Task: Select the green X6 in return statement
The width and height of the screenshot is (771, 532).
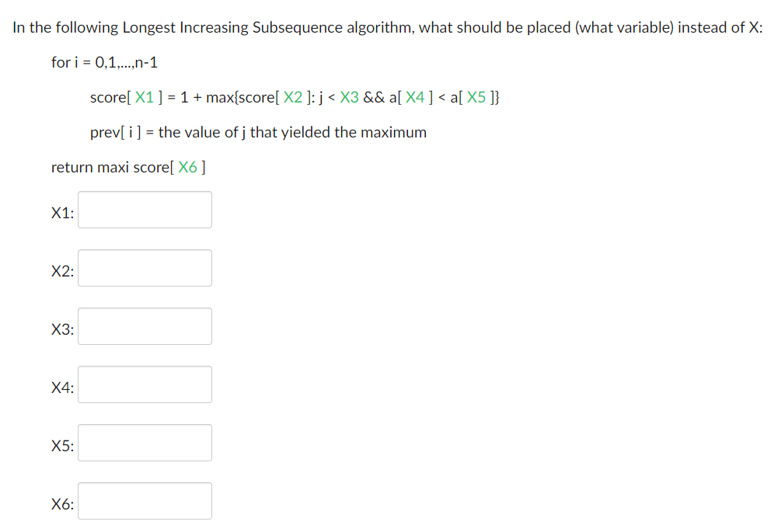Action: [187, 168]
